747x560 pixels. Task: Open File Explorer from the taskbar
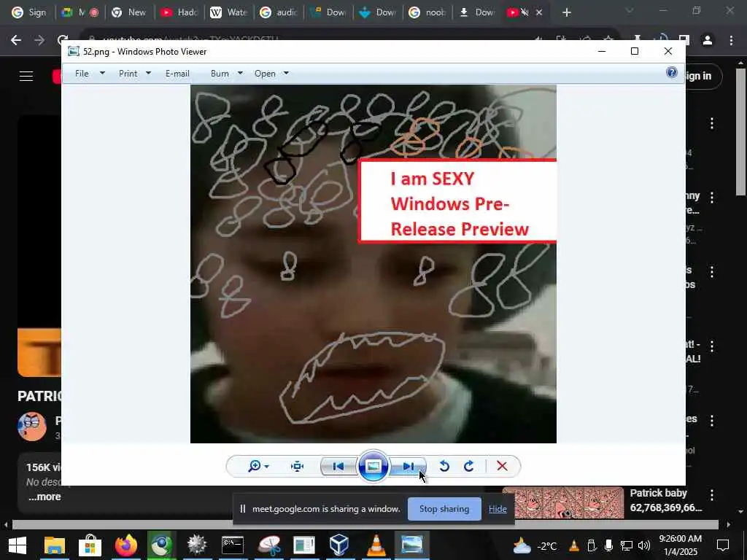tap(54, 545)
